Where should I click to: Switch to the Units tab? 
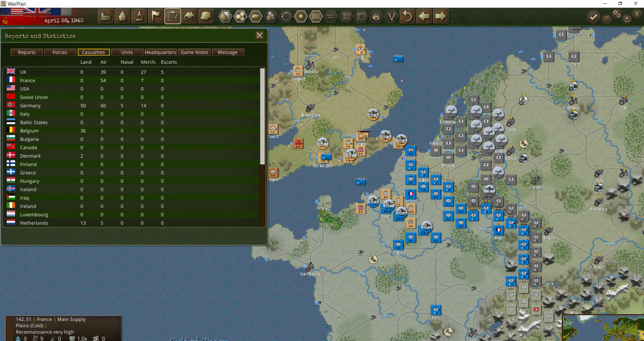click(x=127, y=52)
